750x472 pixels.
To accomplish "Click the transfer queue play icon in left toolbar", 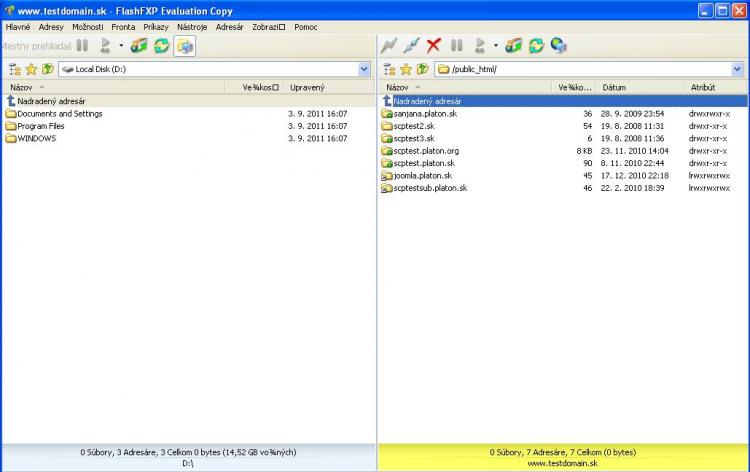I will (105, 46).
